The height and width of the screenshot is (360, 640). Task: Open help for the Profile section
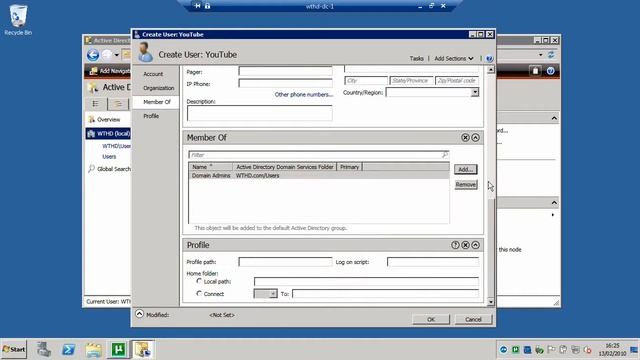(455, 245)
